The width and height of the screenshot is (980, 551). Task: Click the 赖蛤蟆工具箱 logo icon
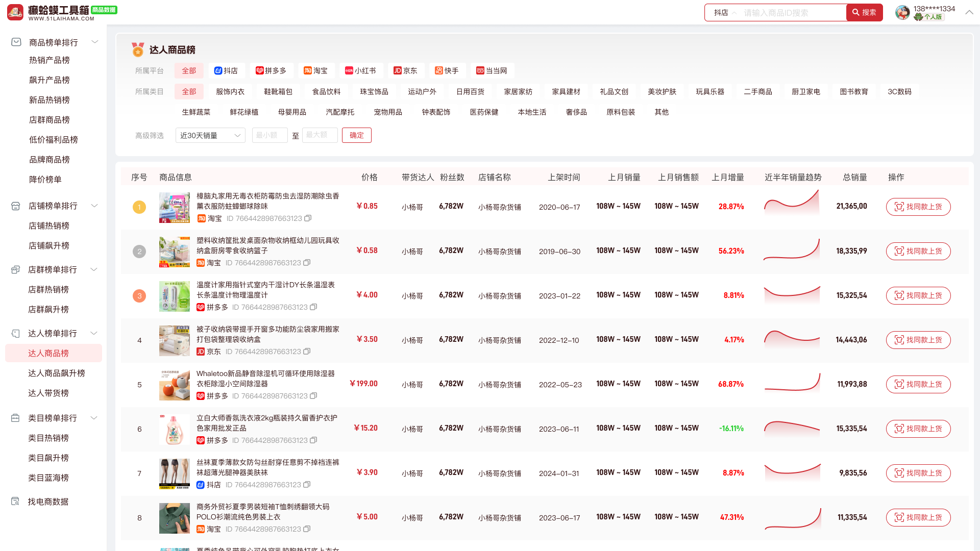click(x=15, y=12)
